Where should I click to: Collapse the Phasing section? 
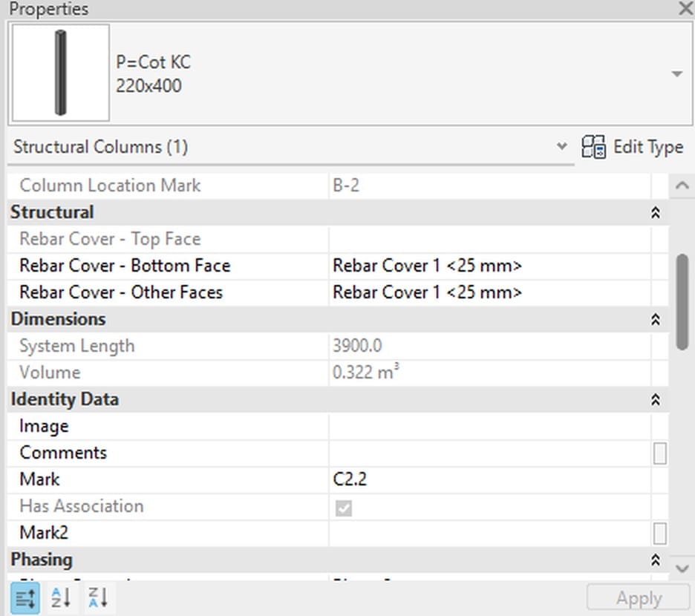pyautogui.click(x=656, y=560)
